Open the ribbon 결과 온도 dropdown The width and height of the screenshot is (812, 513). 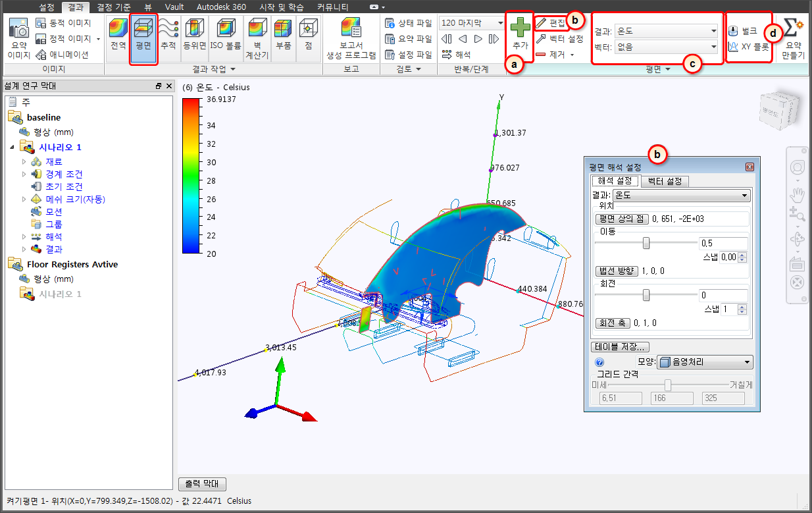(665, 31)
